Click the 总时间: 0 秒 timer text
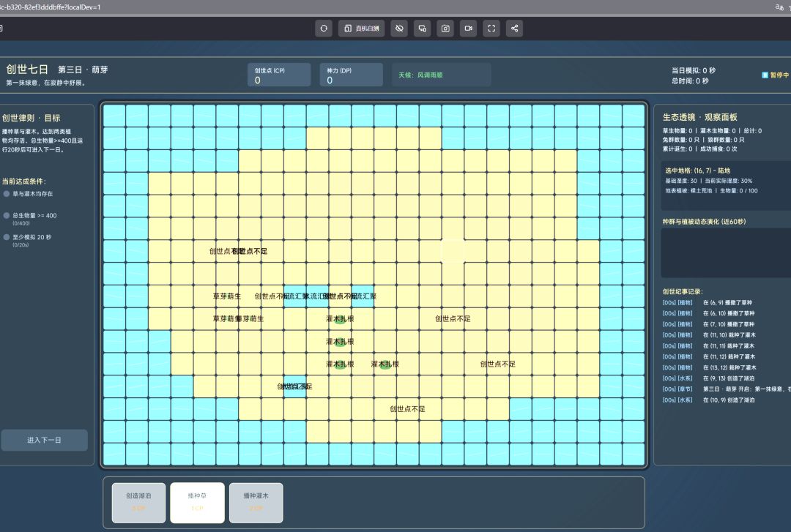Image resolution: width=791 pixels, height=532 pixels. point(690,80)
